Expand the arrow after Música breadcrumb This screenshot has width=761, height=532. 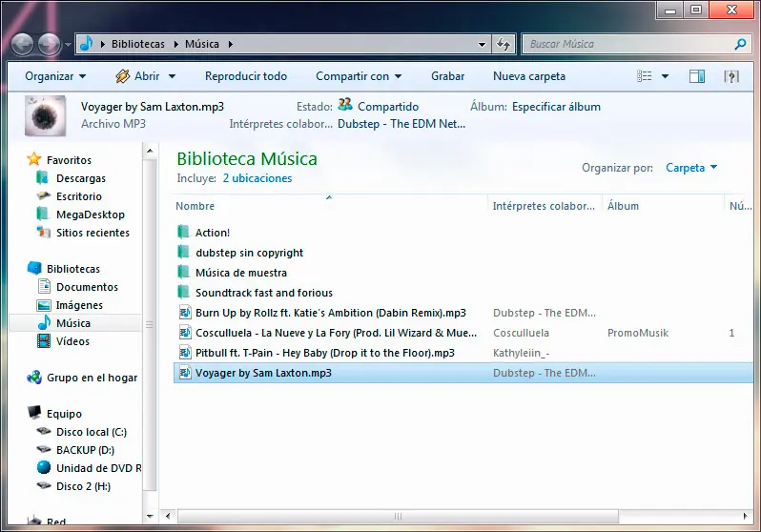point(231,44)
